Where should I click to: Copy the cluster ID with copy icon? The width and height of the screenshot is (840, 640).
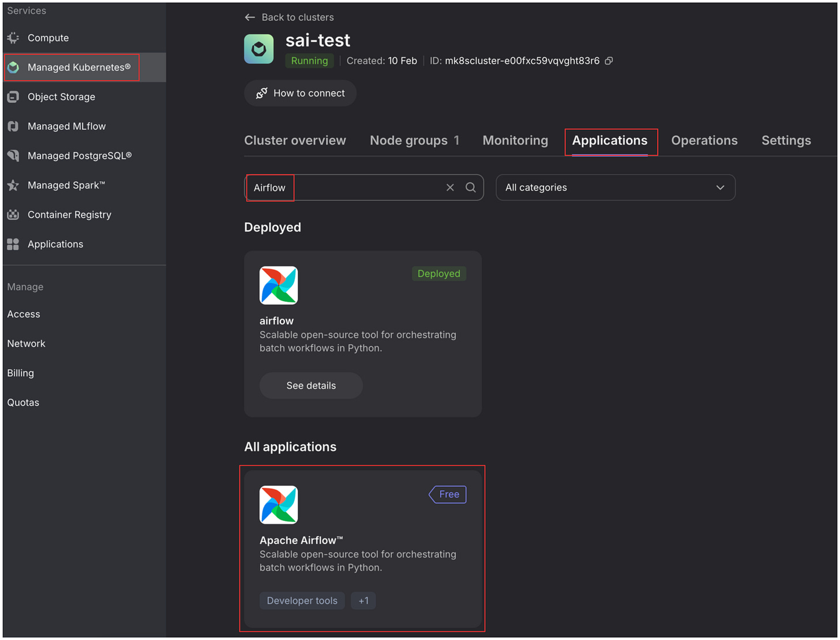pos(609,61)
